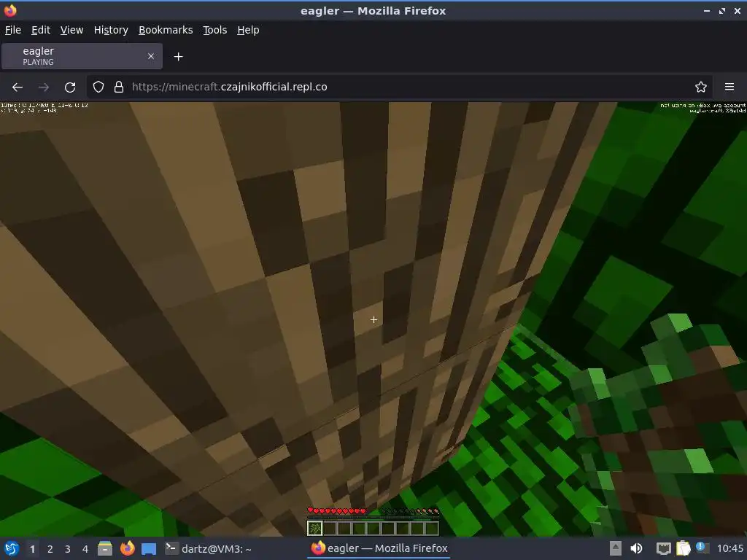Open the Help menu
747x560 pixels.
tap(248, 30)
